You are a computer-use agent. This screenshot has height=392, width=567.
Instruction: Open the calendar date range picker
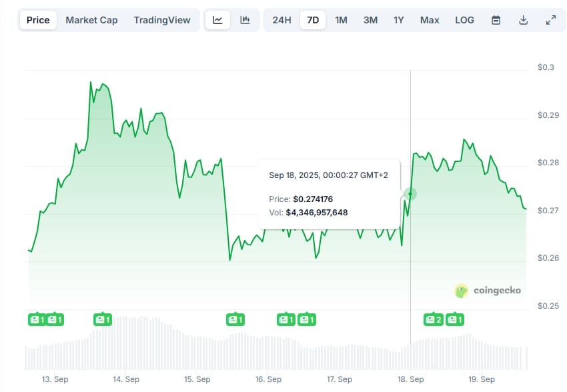(496, 21)
